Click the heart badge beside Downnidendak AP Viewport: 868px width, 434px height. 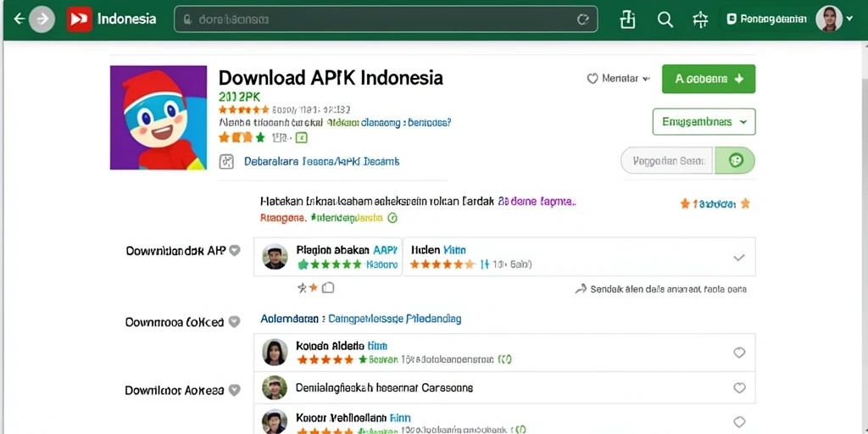pyautogui.click(x=235, y=250)
